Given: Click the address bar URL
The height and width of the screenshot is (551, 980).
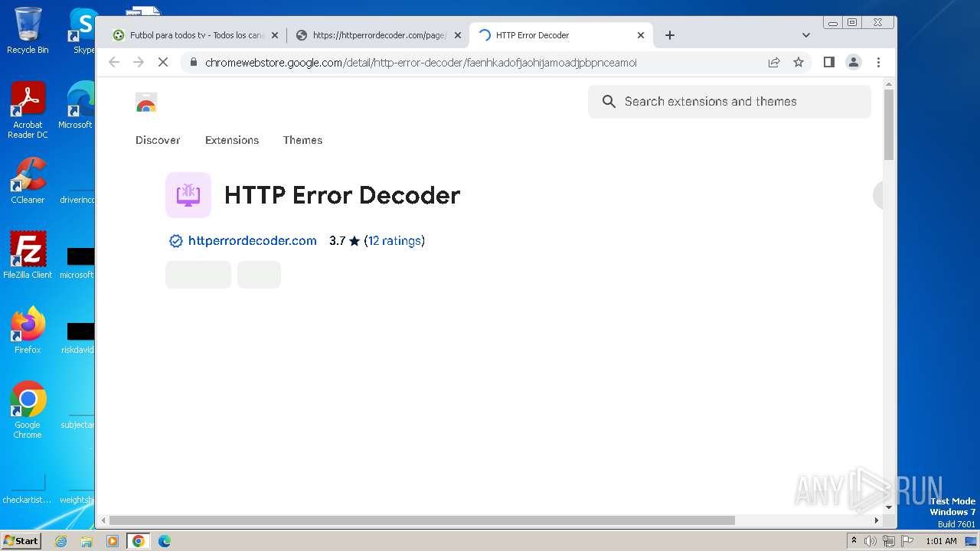Looking at the screenshot, I should coord(421,62).
